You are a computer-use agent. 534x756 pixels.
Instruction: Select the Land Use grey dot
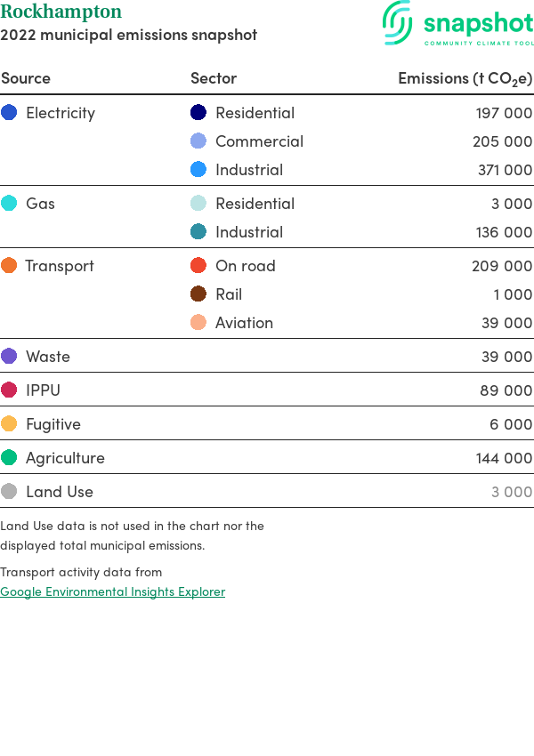coord(9,491)
